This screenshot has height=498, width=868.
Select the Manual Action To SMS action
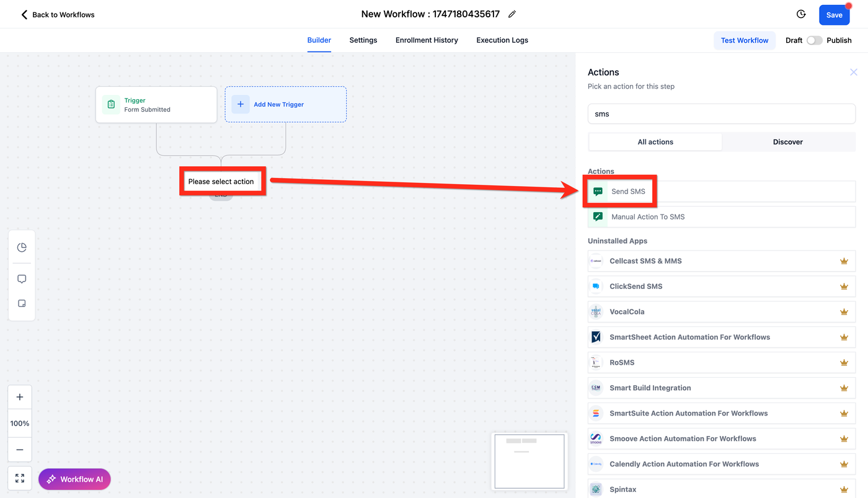pyautogui.click(x=722, y=217)
